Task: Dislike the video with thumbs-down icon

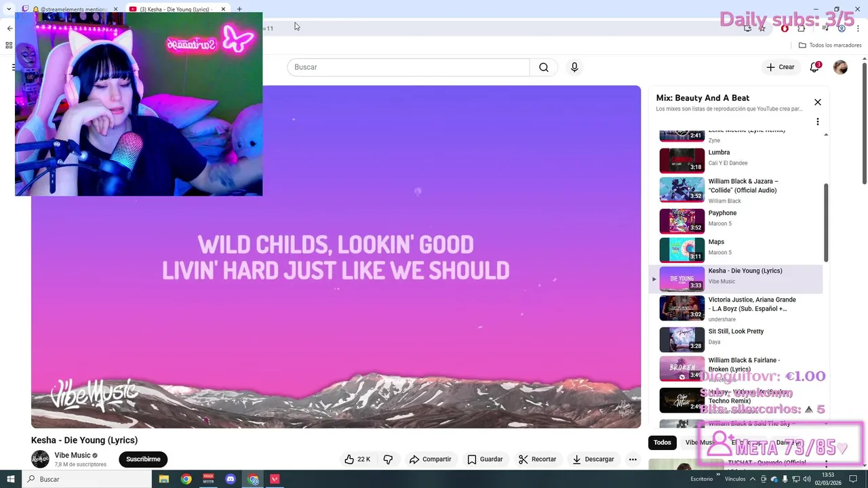Action: tap(388, 460)
